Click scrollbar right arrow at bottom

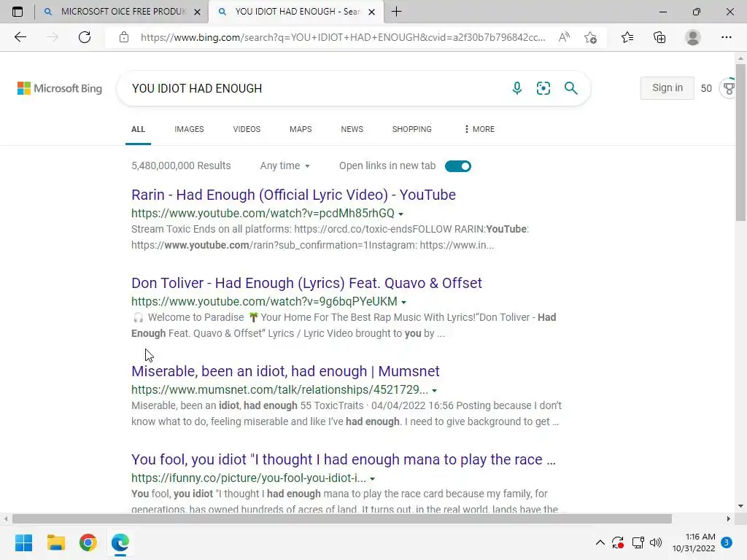729,518
